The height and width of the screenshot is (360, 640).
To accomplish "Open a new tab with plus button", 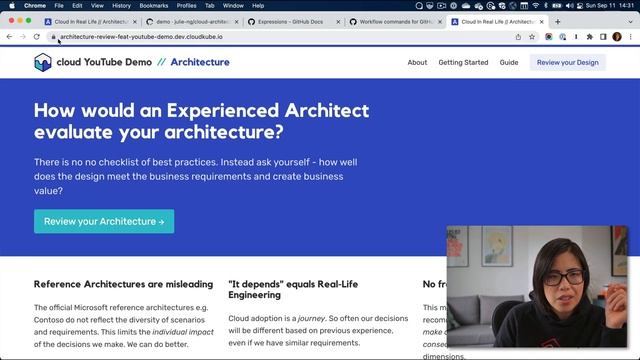I will (558, 22).
